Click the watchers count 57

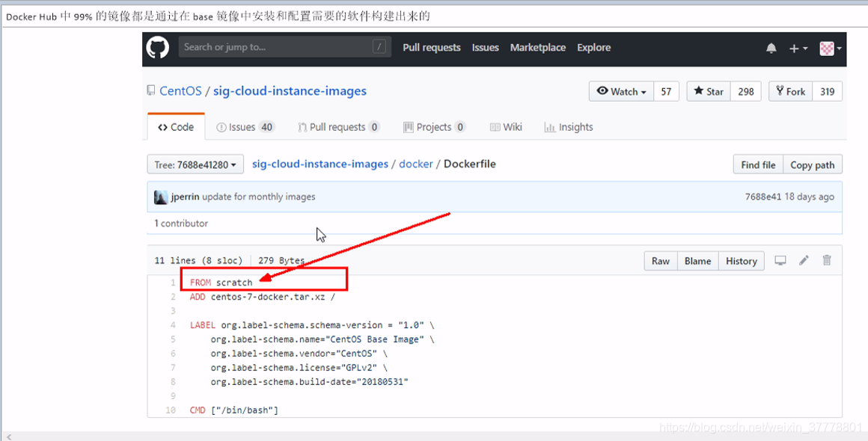click(666, 92)
